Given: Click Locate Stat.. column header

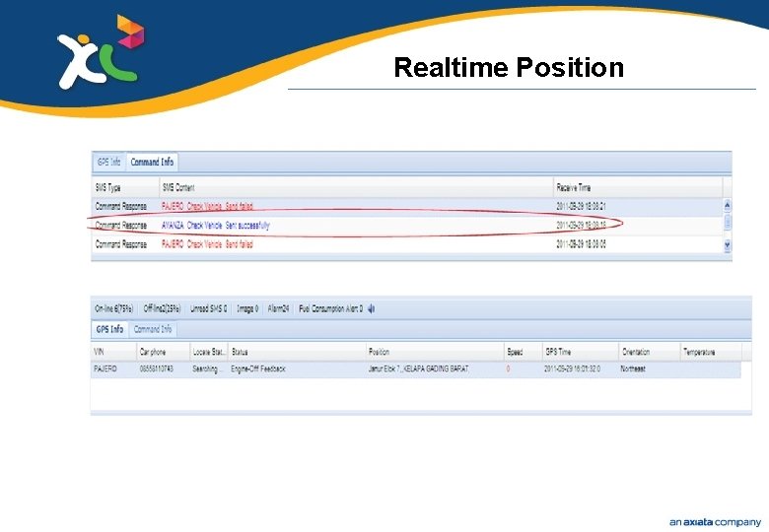Looking at the screenshot, I should pos(209,352).
